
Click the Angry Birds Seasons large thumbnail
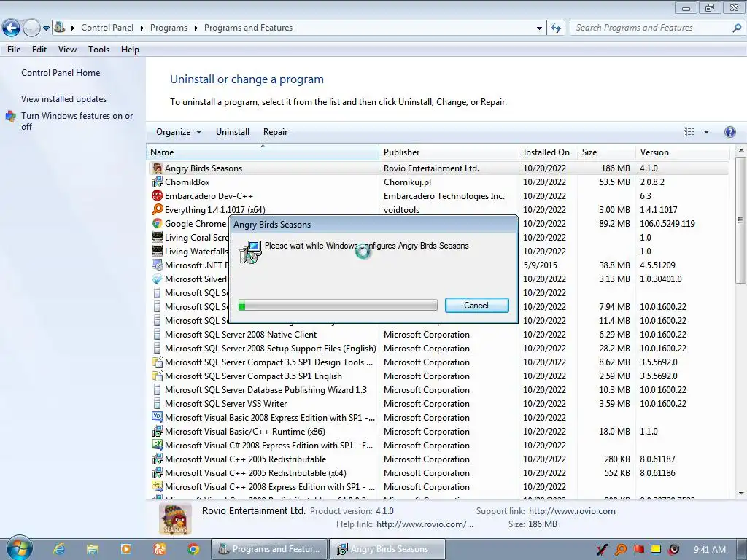(175, 519)
